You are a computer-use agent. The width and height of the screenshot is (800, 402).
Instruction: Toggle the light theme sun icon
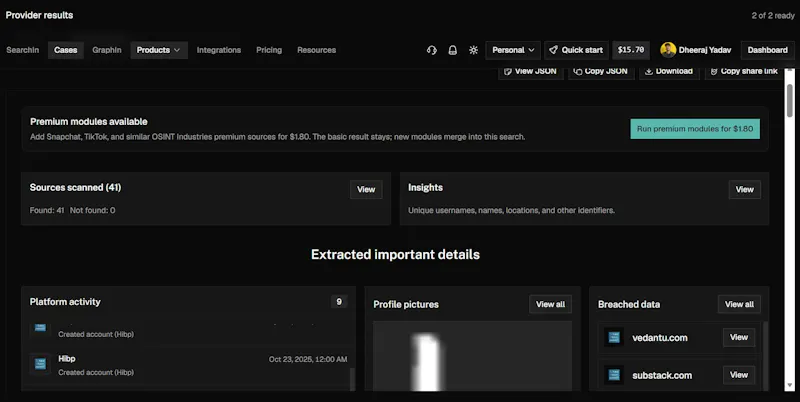click(473, 50)
